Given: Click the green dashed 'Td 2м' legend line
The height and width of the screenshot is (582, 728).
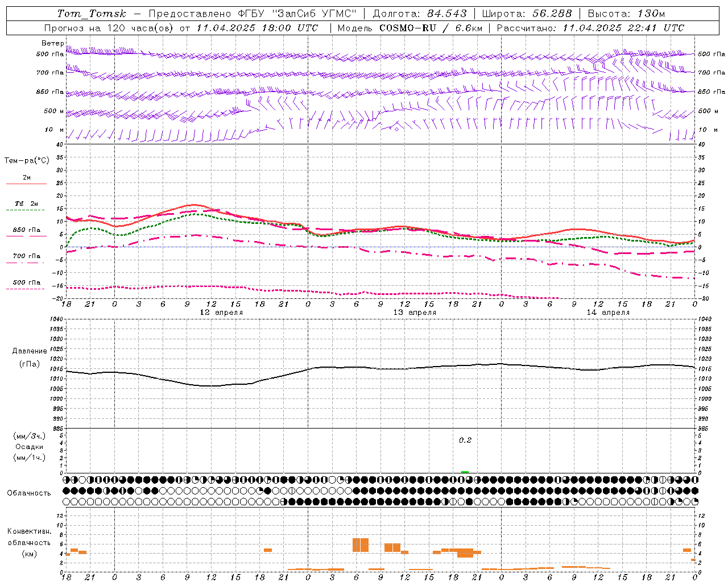Looking at the screenshot, I should coord(26,210).
